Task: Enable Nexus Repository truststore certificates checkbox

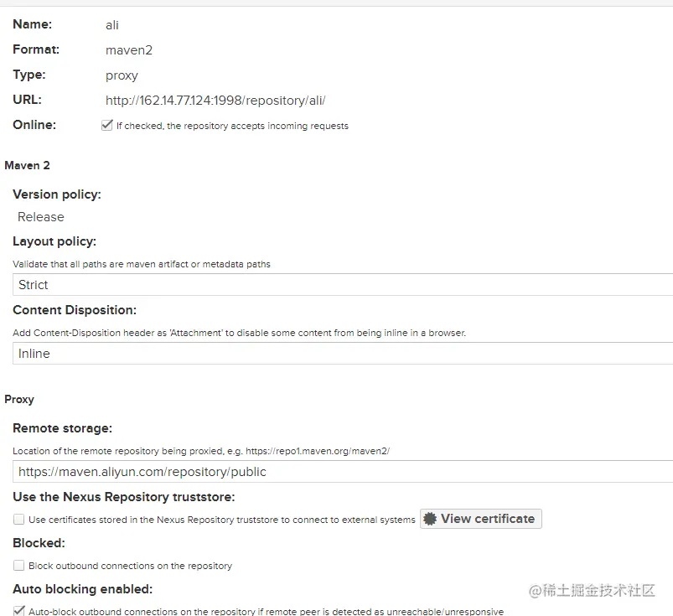Action: coord(19,520)
